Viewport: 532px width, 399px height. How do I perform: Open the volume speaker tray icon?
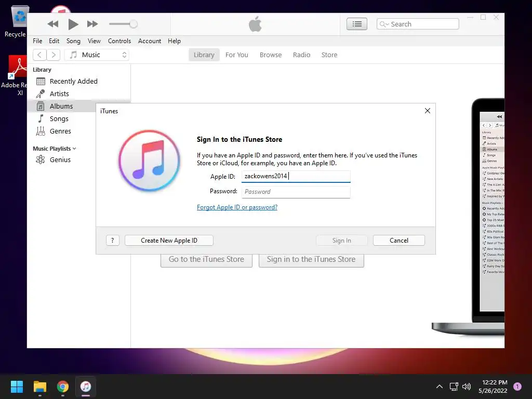467,387
